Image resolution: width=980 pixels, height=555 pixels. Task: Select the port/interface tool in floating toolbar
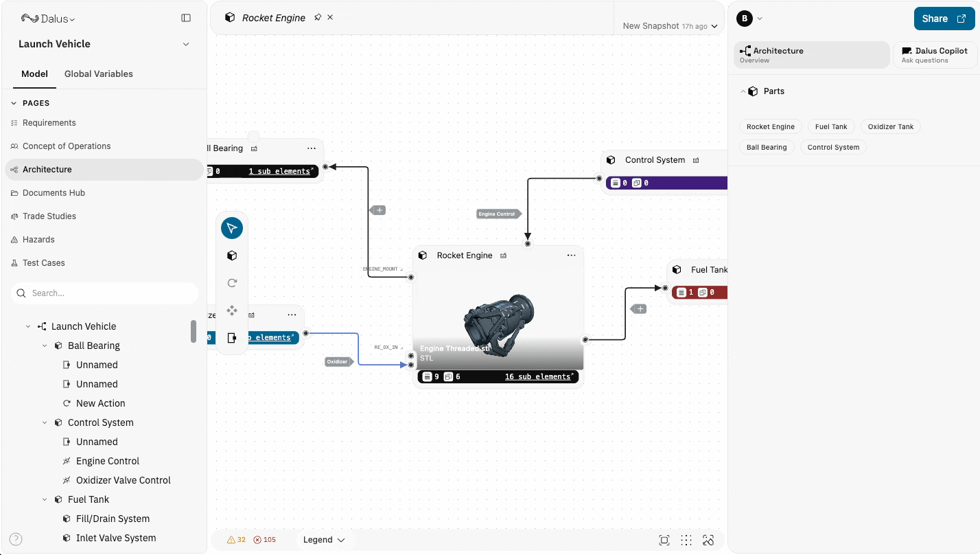pos(232,338)
